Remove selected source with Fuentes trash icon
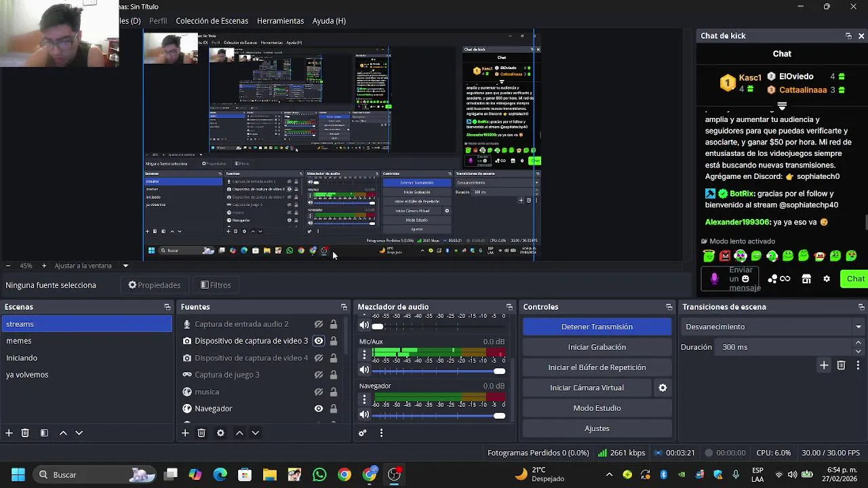The height and width of the screenshot is (488, 868). pos(201,433)
